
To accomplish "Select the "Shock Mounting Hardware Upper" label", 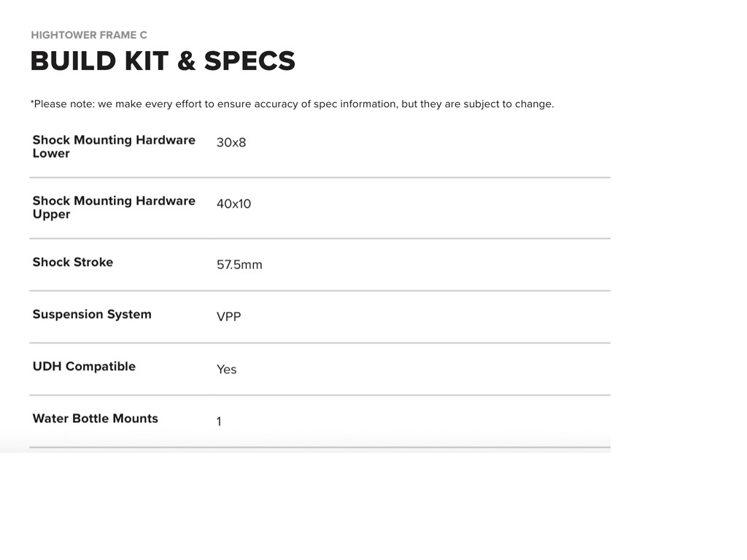I will (x=114, y=207).
